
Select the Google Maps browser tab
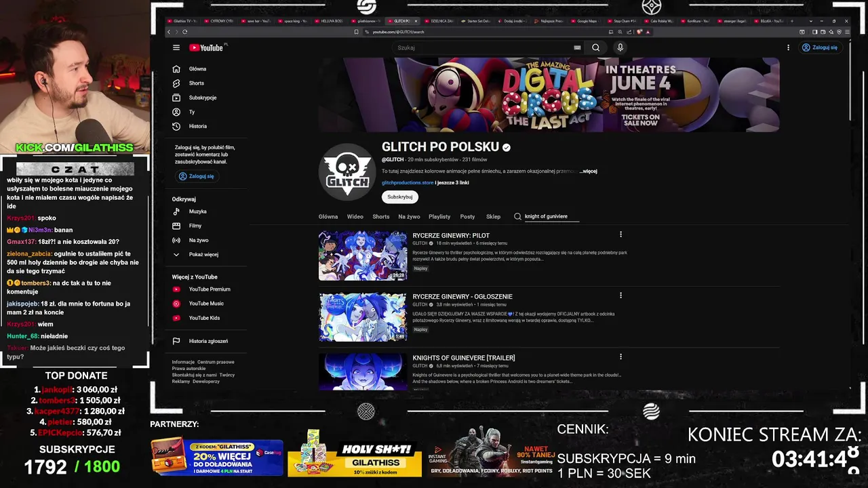coord(585,21)
